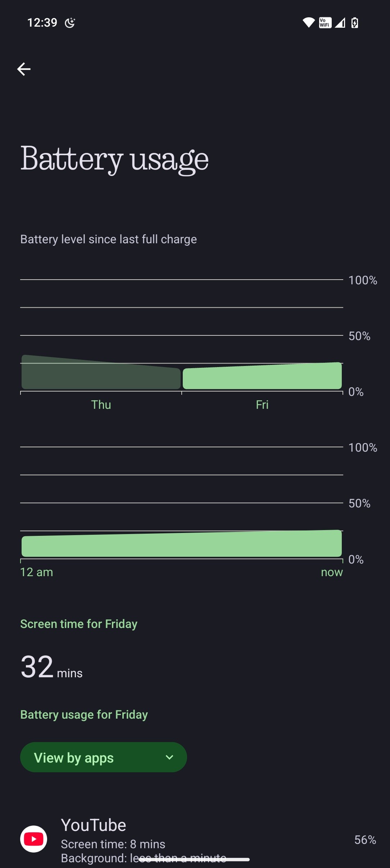Tap the back arrow icon
The height and width of the screenshot is (868, 390).
24,69
